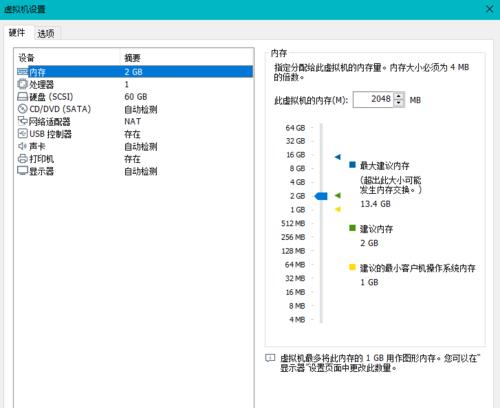Click the 256 MB mark on memory scale
The height and width of the screenshot is (408, 500).
click(293, 237)
